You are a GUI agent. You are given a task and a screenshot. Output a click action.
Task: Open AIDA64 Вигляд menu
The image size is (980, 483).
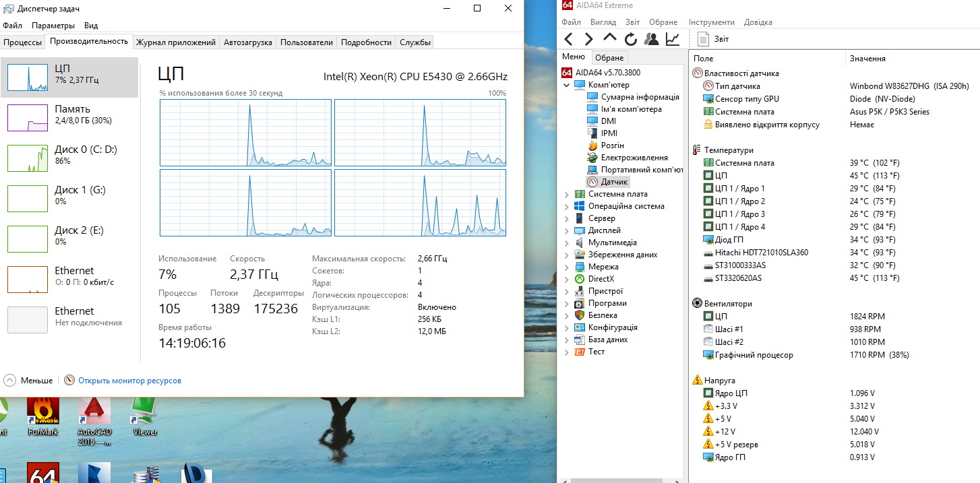click(x=603, y=22)
